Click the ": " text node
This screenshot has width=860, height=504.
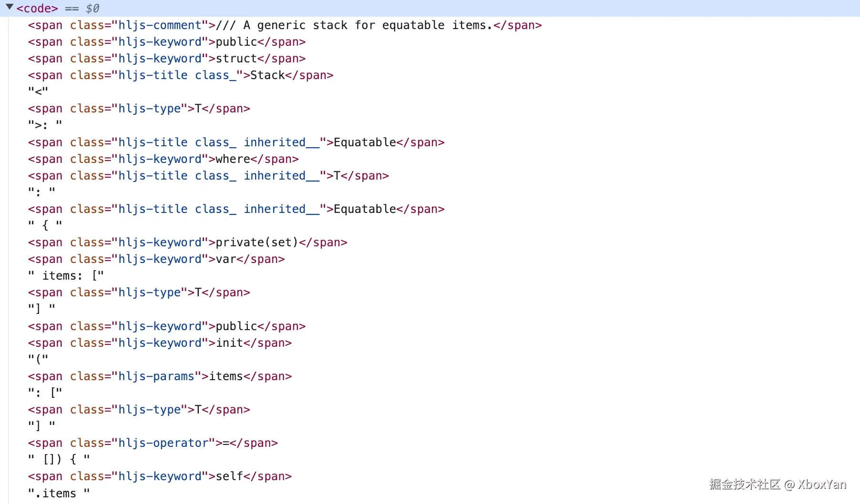point(41,192)
